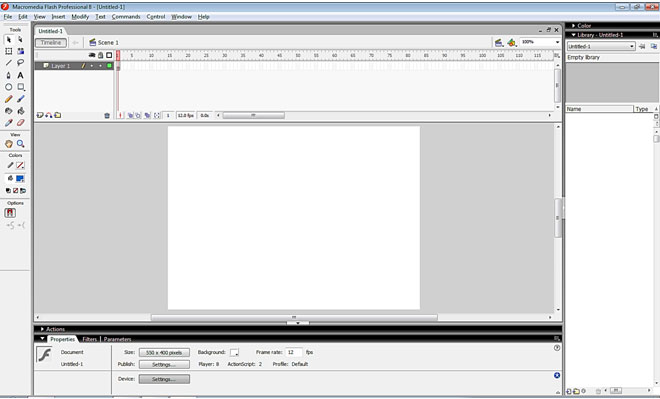This screenshot has height=399, width=660.
Task: Click the Black and White colors icon
Action: (8, 191)
